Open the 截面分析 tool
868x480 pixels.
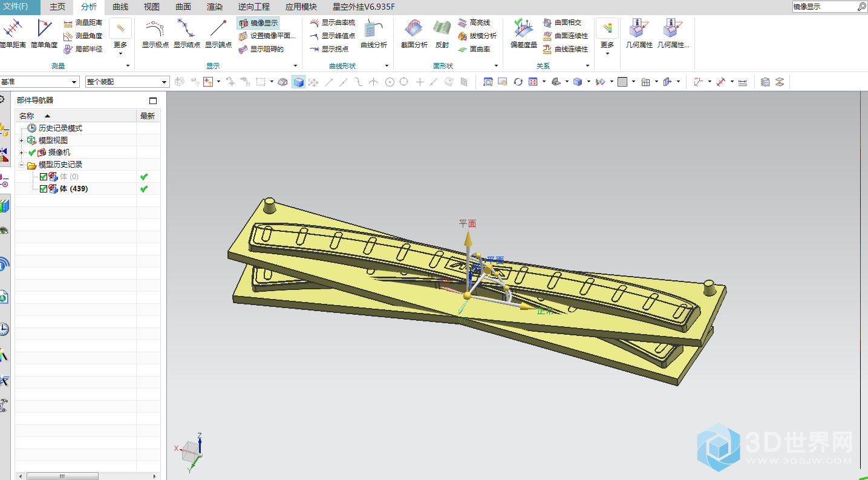(414, 34)
